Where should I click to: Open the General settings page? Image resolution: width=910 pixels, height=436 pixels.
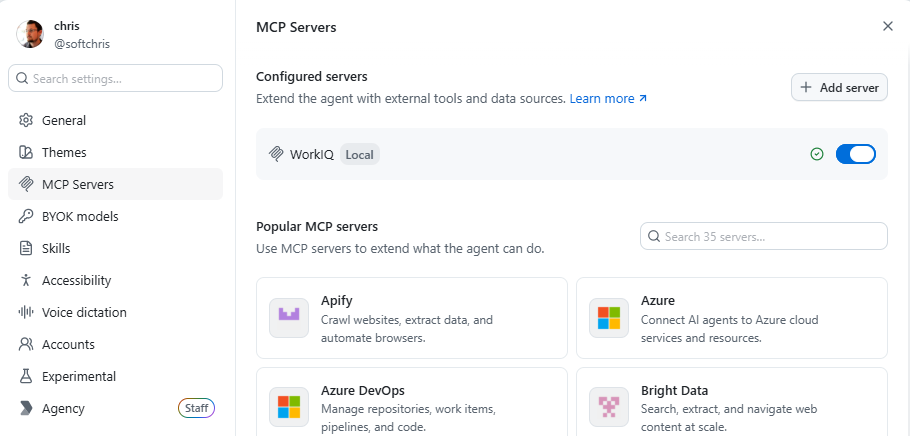point(115,121)
